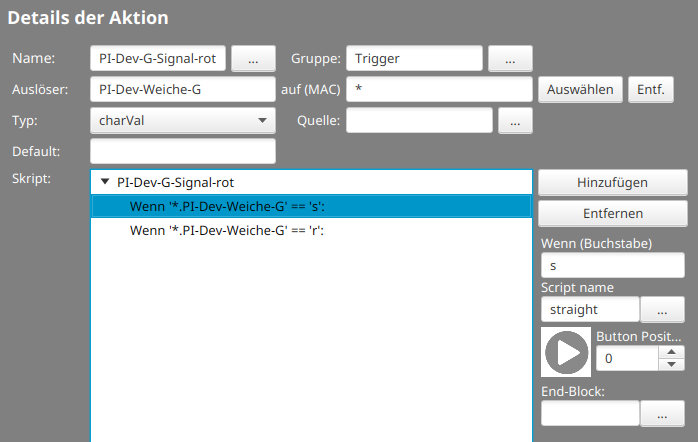Focus the Wenn (Buchstabe) text field
The width and height of the screenshot is (698, 442).
612,266
